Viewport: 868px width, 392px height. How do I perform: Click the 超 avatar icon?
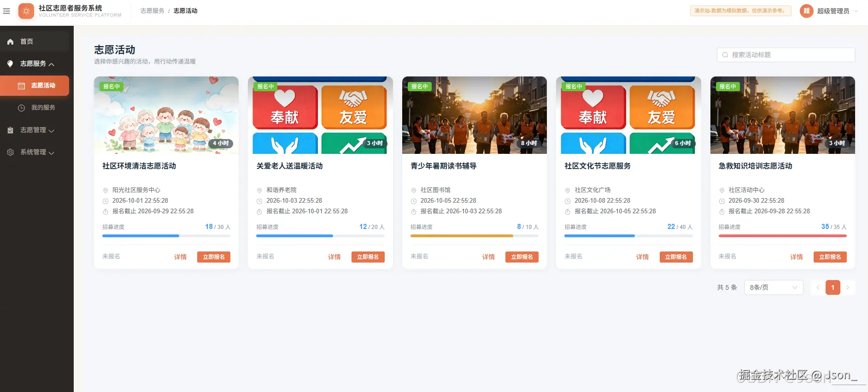pos(807,11)
